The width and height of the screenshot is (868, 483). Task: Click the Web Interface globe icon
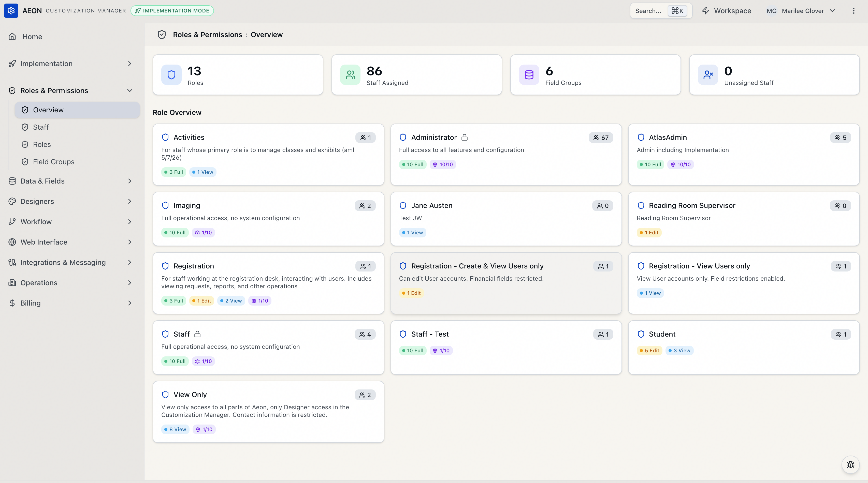click(12, 242)
